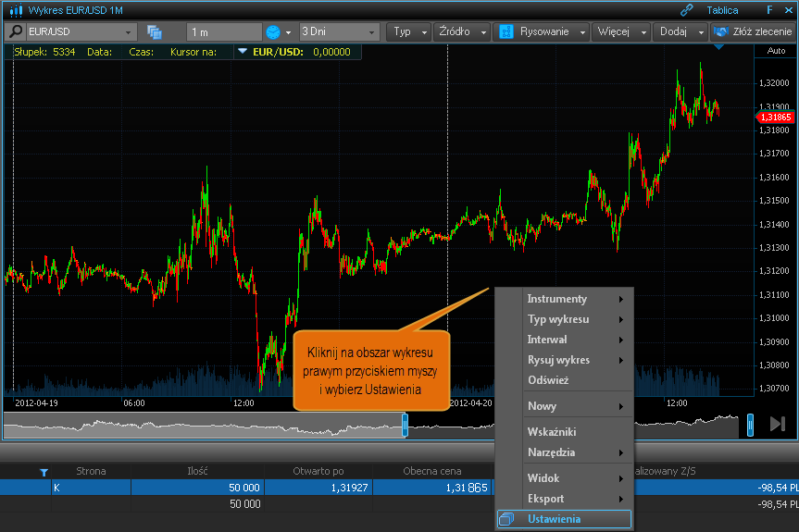Jump to latest data with skip-to-end icon
The image size is (799, 532).
(777, 424)
